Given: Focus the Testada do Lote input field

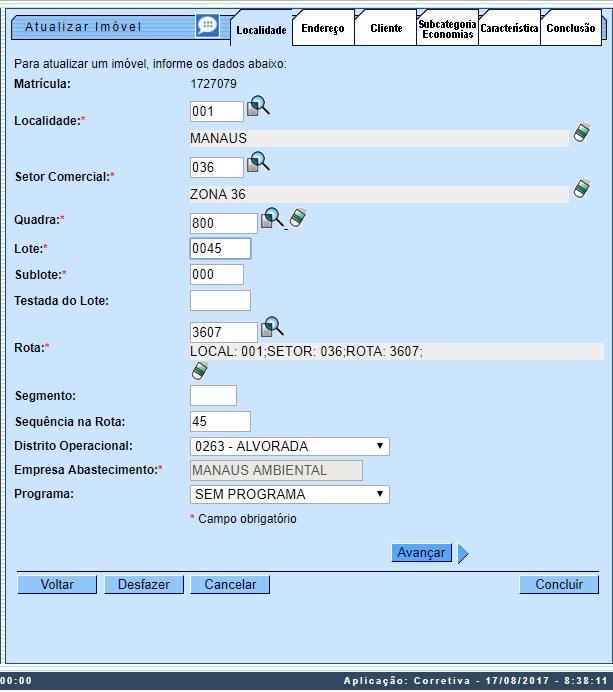Looking at the screenshot, I should (220, 300).
